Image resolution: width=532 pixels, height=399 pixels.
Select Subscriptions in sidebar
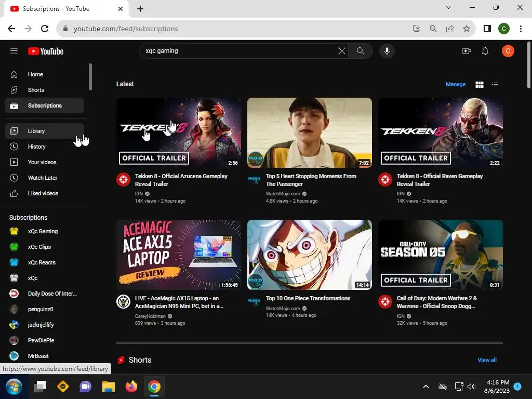tap(45, 105)
